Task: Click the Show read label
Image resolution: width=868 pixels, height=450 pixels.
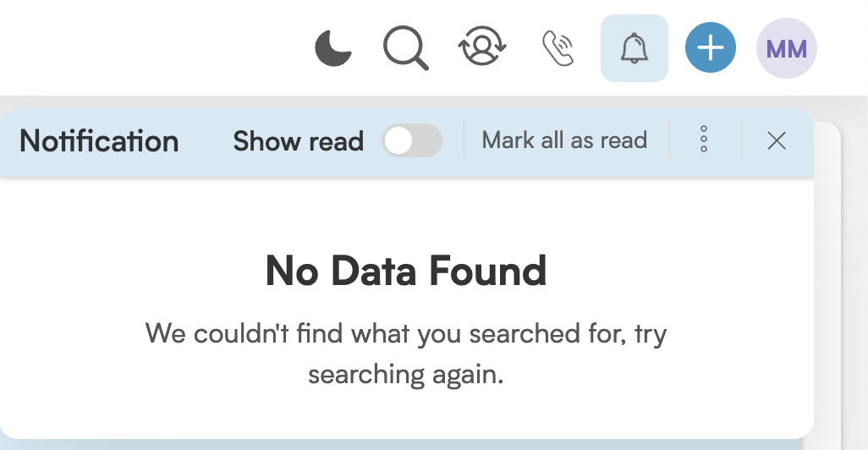Action: click(299, 141)
